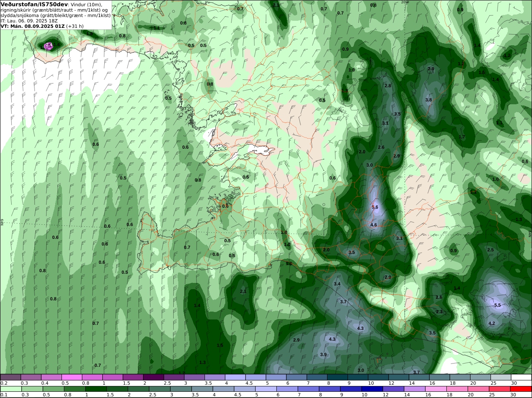Viewport: 532px width, 398px height.
Task: Pick the lavender snow-scale swatch between 4 and 4.5
Action: tap(235, 377)
